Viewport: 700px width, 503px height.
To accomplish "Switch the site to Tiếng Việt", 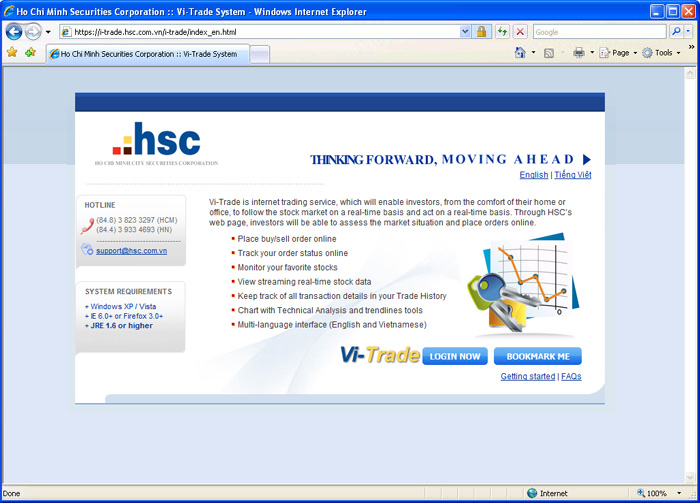I will [573, 175].
